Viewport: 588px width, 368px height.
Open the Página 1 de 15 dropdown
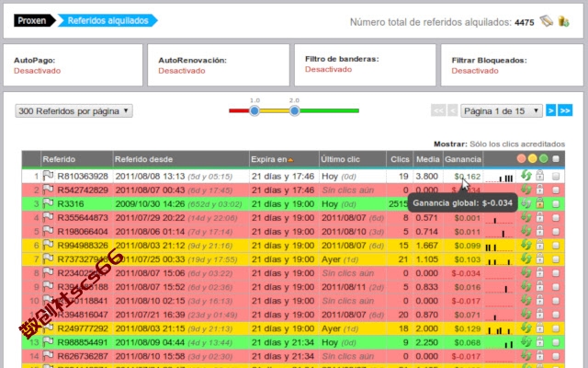coord(502,110)
